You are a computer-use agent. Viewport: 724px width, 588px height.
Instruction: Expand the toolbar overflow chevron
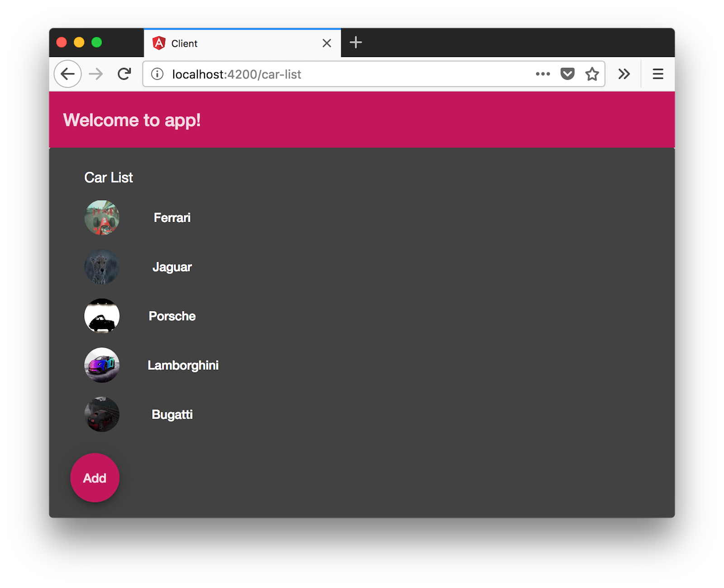624,74
